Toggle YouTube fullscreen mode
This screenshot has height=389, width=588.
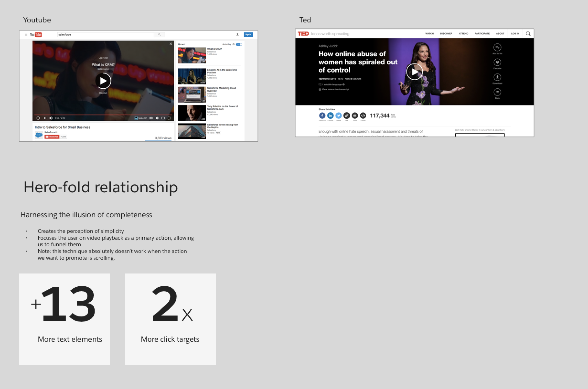click(169, 118)
